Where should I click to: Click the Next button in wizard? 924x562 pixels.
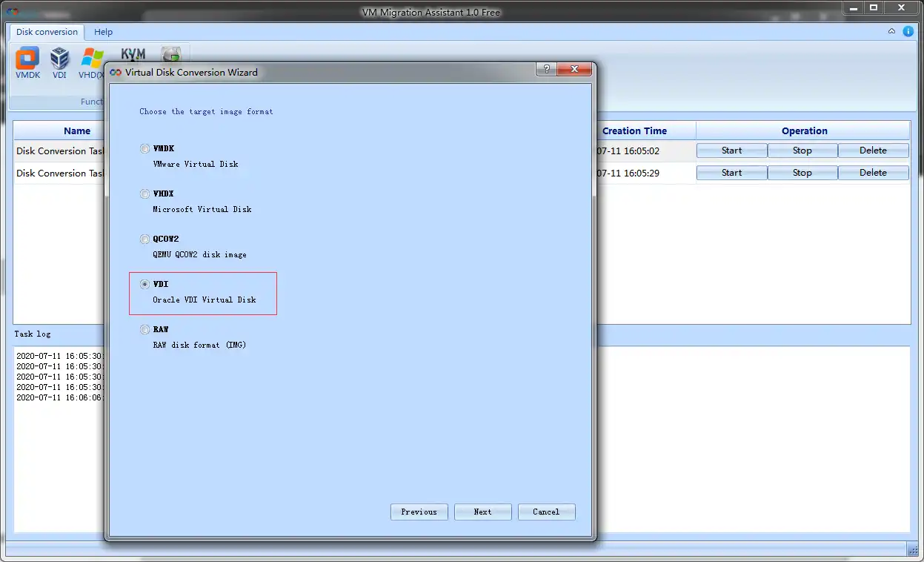point(482,512)
